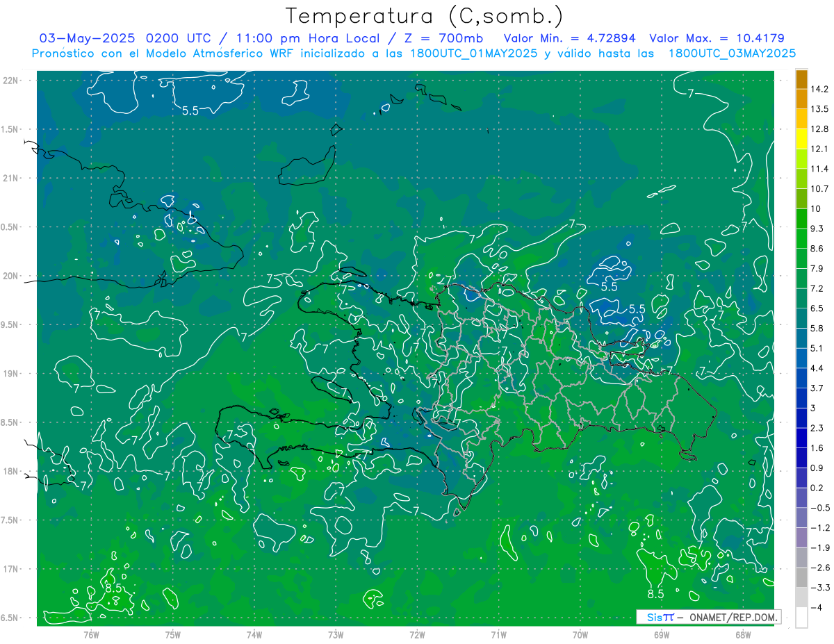Image resolution: width=834 pixels, height=644 pixels.
Task: Select the amber swatch between 13.5 and 12.8
Action: tap(801, 119)
